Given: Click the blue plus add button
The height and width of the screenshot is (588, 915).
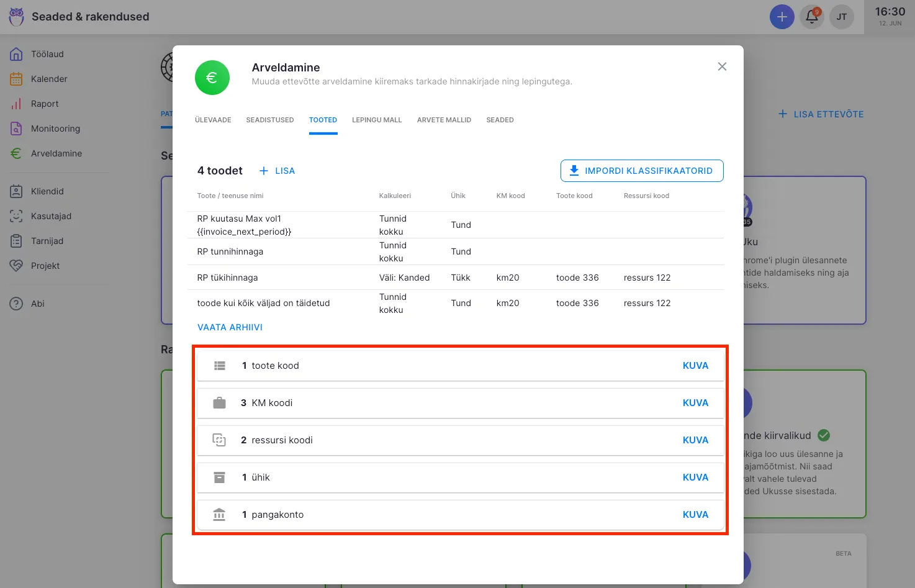Looking at the screenshot, I should tap(782, 17).
